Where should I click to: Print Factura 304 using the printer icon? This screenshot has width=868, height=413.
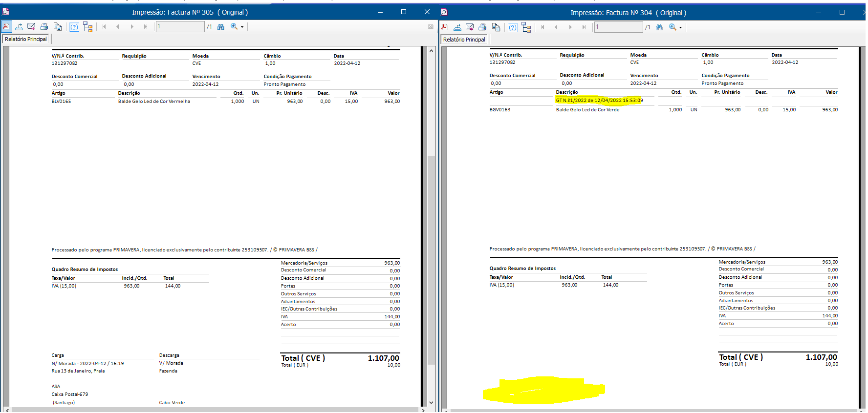click(x=482, y=27)
